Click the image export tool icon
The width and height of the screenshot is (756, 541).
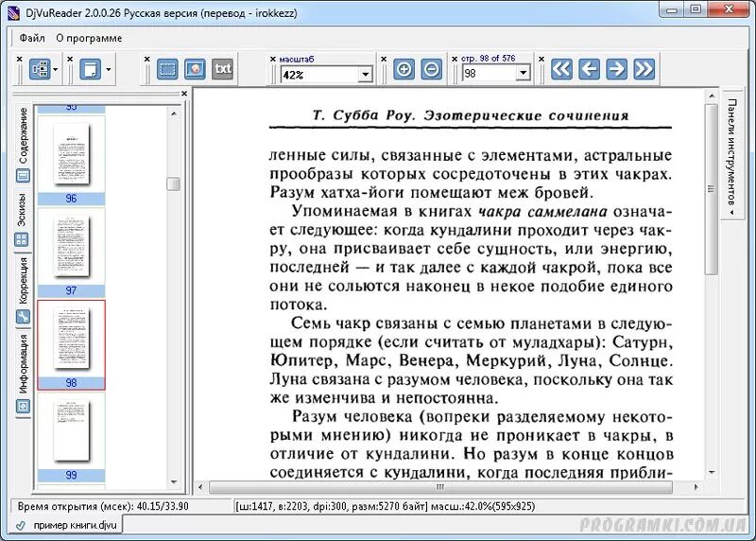[x=195, y=69]
